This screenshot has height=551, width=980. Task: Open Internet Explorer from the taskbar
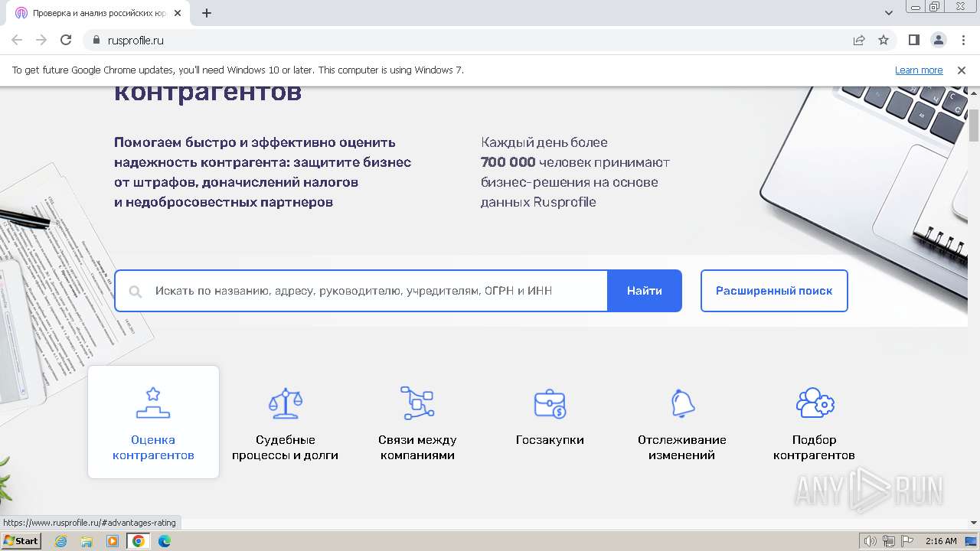[60, 541]
